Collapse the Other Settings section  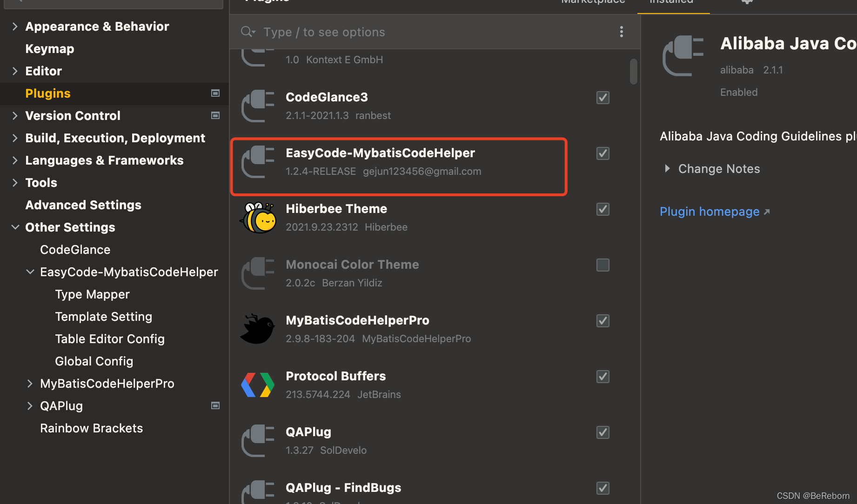tap(15, 227)
